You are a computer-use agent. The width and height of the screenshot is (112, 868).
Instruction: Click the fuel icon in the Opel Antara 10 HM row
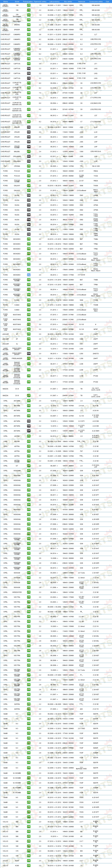29,416
